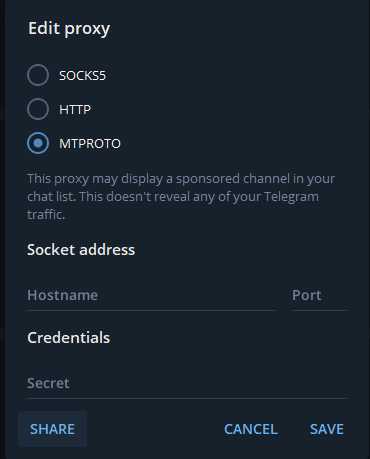Select the SOCKS5 radio button circle
This screenshot has width=370, height=459.
[x=38, y=75]
